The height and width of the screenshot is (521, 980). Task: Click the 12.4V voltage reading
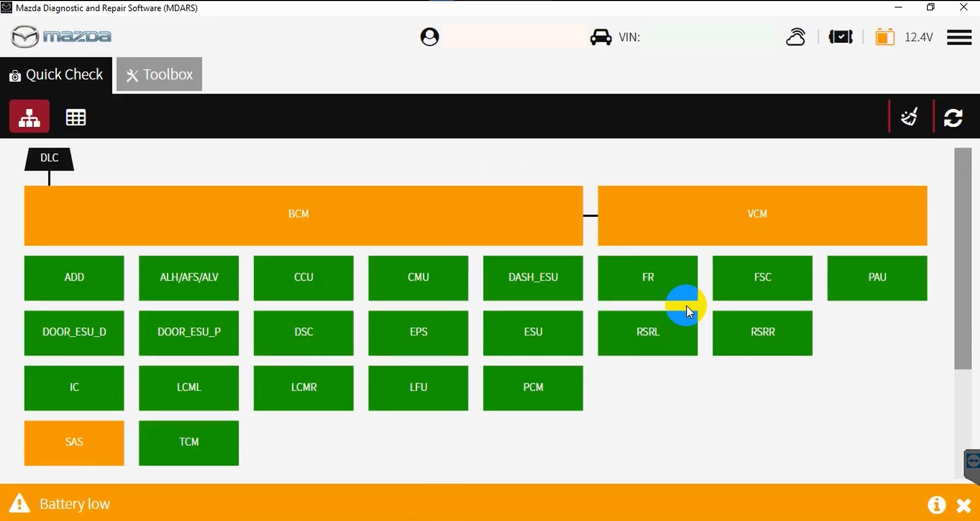click(x=919, y=37)
